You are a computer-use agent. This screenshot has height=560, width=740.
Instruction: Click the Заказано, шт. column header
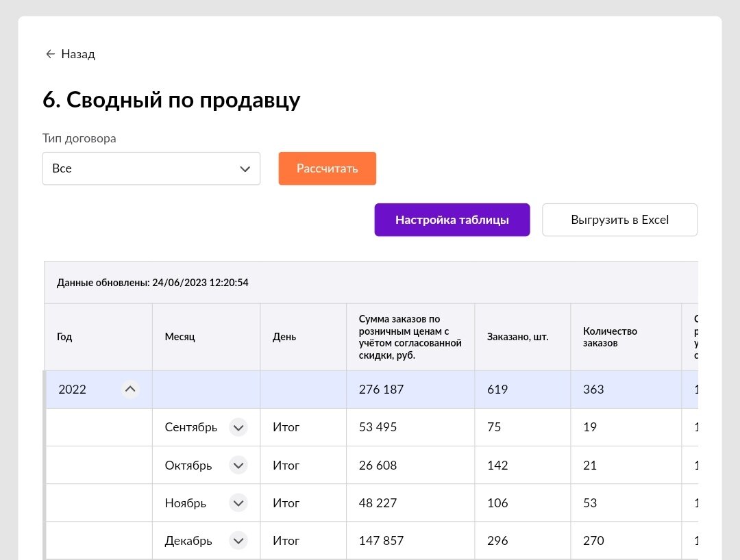[518, 336]
